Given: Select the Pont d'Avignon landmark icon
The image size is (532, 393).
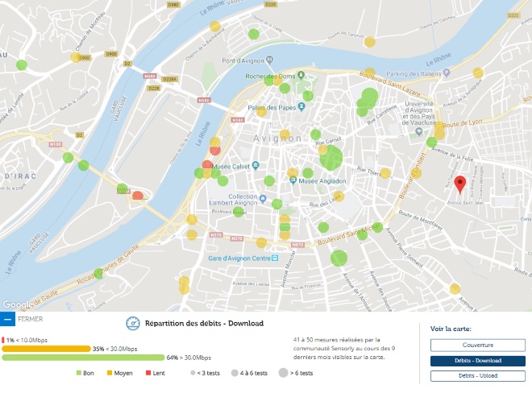Looking at the screenshot, I should tap(270, 60).
